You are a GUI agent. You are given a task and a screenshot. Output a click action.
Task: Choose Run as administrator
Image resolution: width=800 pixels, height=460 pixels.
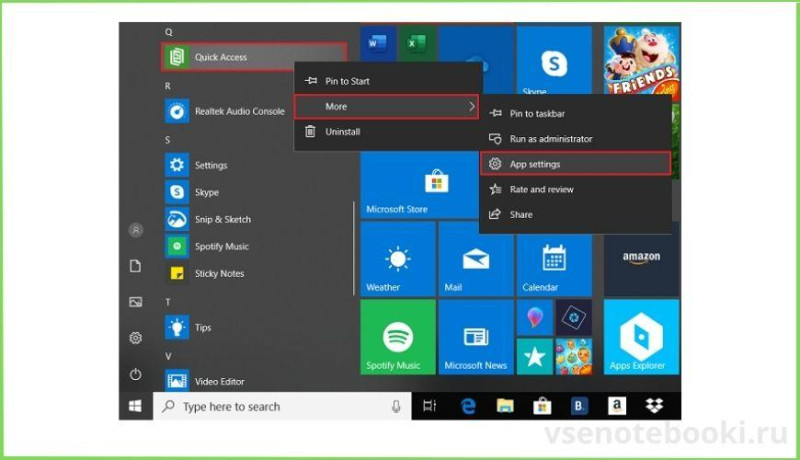(576, 139)
